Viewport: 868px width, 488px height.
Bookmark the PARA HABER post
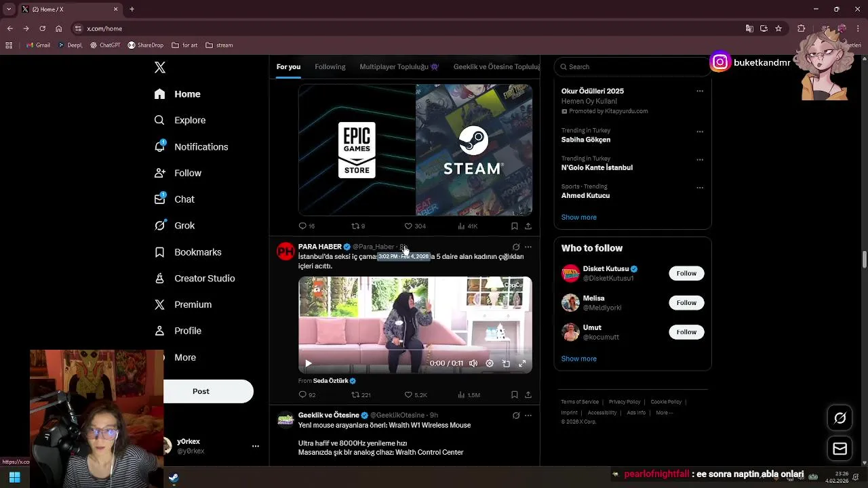tap(514, 394)
